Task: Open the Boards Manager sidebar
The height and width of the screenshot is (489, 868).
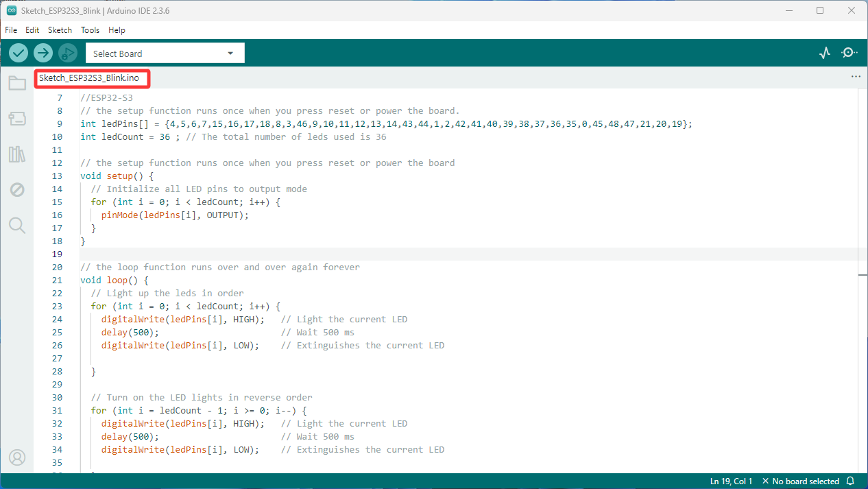Action: point(17,119)
